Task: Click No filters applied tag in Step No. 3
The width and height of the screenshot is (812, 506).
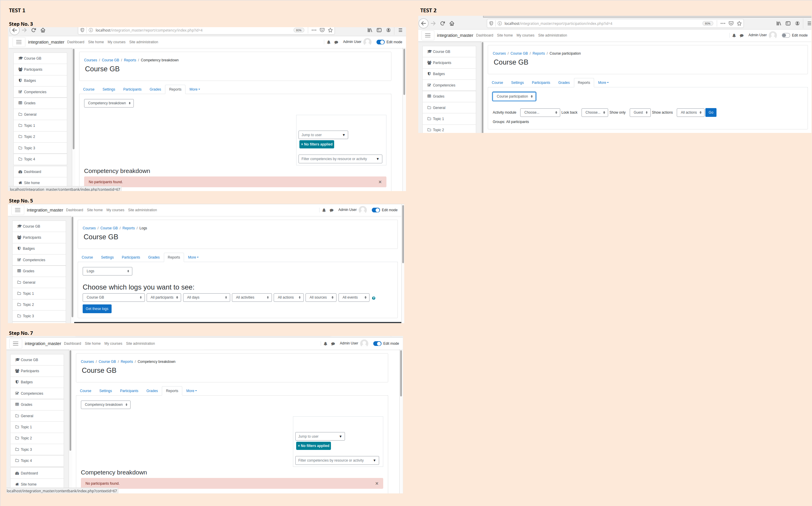Action: pyautogui.click(x=317, y=145)
